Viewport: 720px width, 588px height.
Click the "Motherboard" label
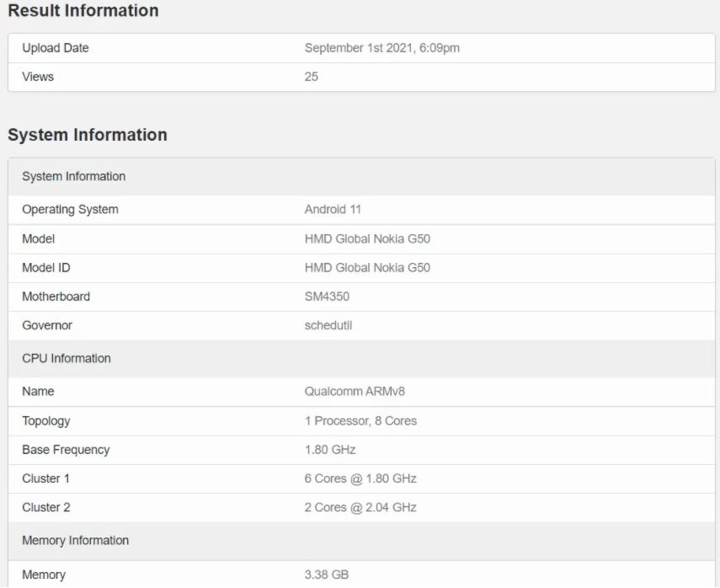tap(56, 297)
